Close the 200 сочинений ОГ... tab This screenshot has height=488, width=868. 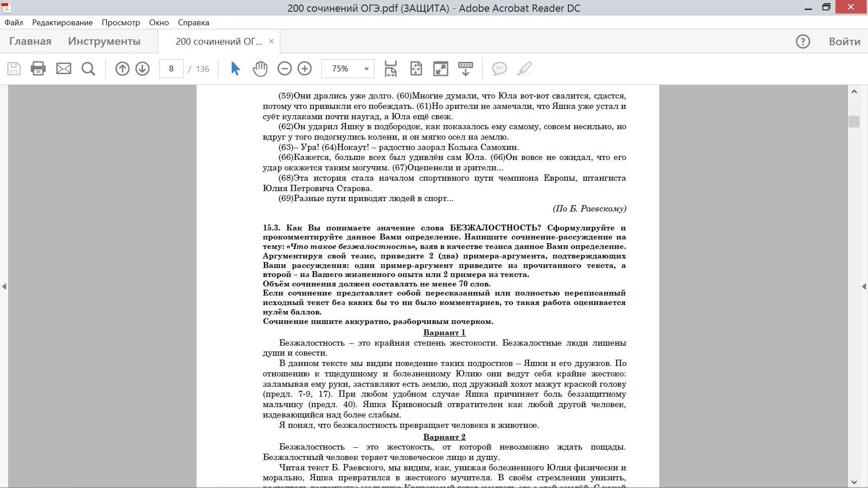[x=271, y=41]
